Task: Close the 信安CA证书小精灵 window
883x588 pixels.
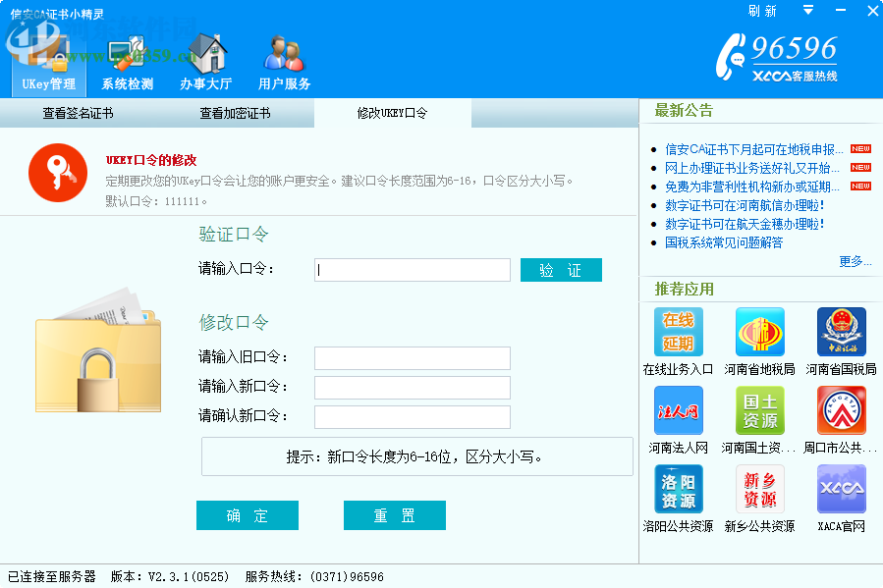Action: (872, 10)
